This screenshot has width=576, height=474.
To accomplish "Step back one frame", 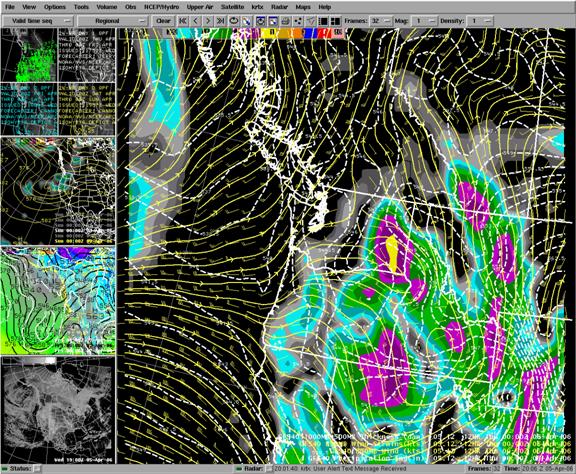I will [195, 21].
